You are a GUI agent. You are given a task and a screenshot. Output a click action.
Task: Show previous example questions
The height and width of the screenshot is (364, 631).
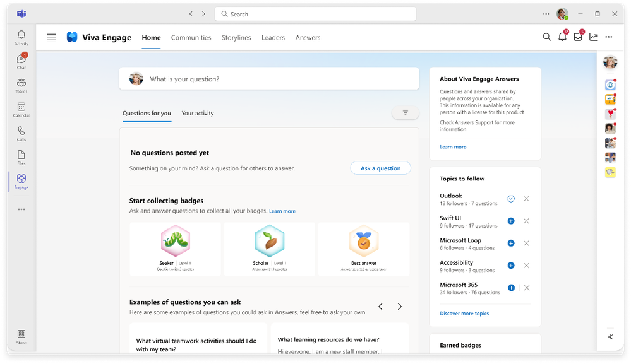click(x=381, y=307)
